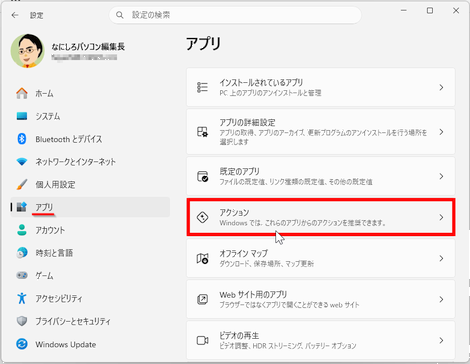Open インストールされているアプリ title
Screen dimensions: 470x364
point(261,82)
